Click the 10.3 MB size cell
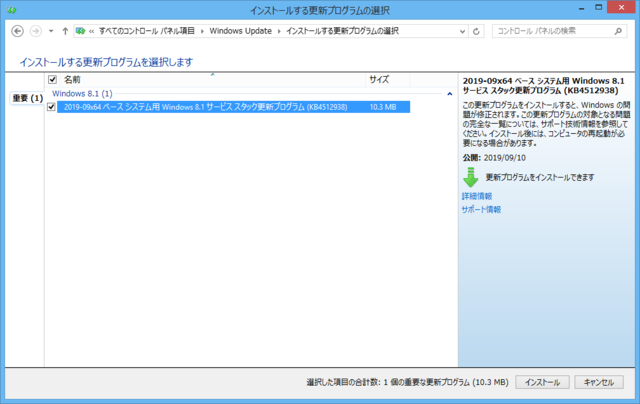Viewport: 640px width, 404px height. click(x=383, y=107)
